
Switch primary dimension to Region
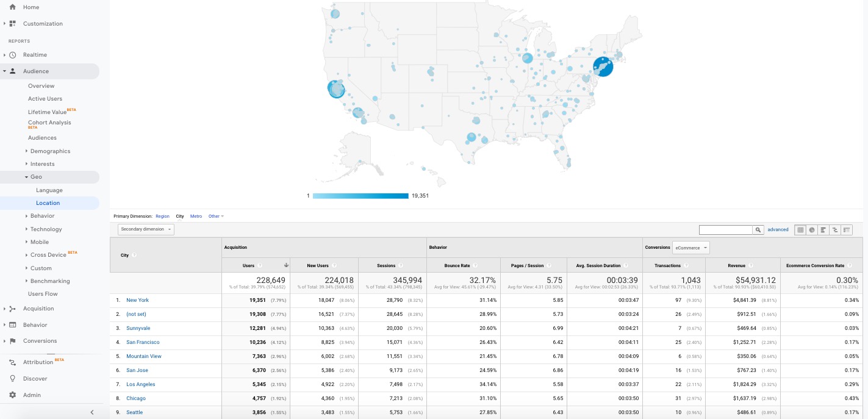(x=162, y=216)
